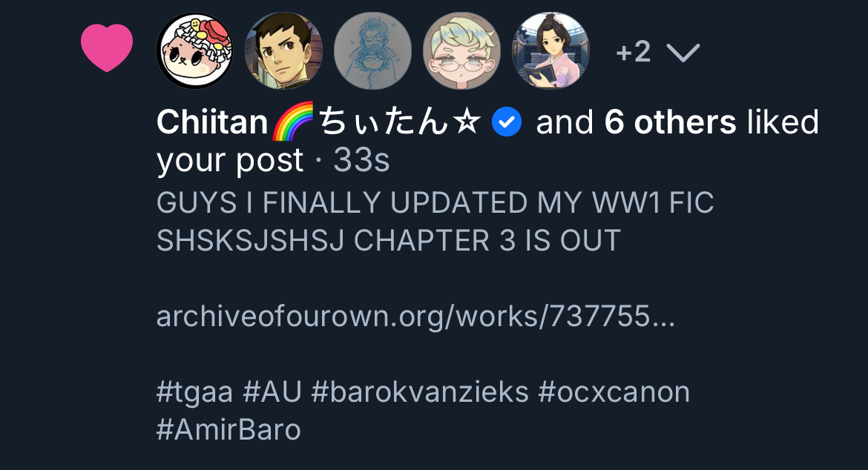Open the blue sketch drawing avatar
The height and width of the screenshot is (470, 868).
tap(372, 51)
